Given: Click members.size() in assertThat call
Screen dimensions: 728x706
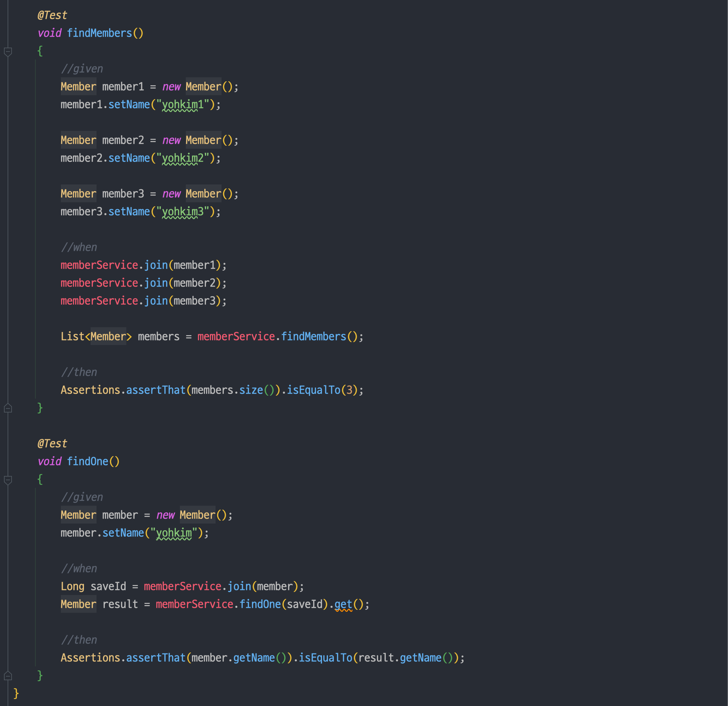Looking at the screenshot, I should coord(233,390).
